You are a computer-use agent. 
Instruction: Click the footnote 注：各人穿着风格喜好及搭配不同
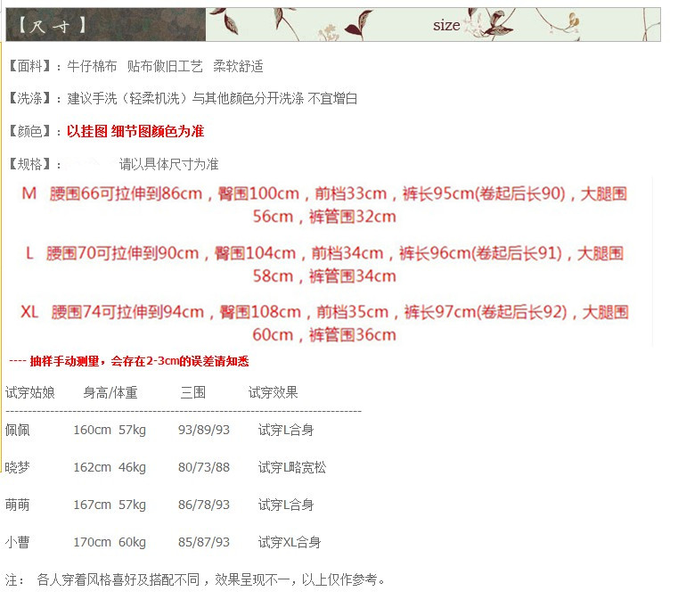click(x=195, y=579)
